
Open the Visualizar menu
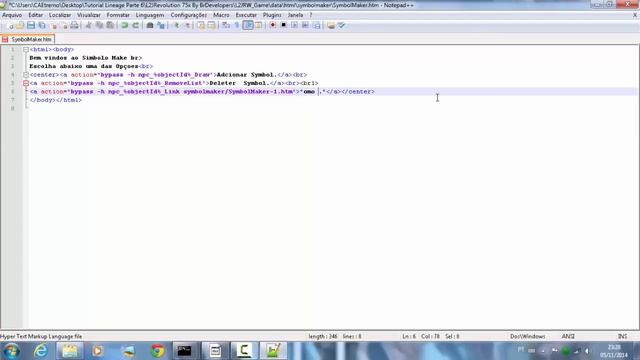pyautogui.click(x=89, y=15)
